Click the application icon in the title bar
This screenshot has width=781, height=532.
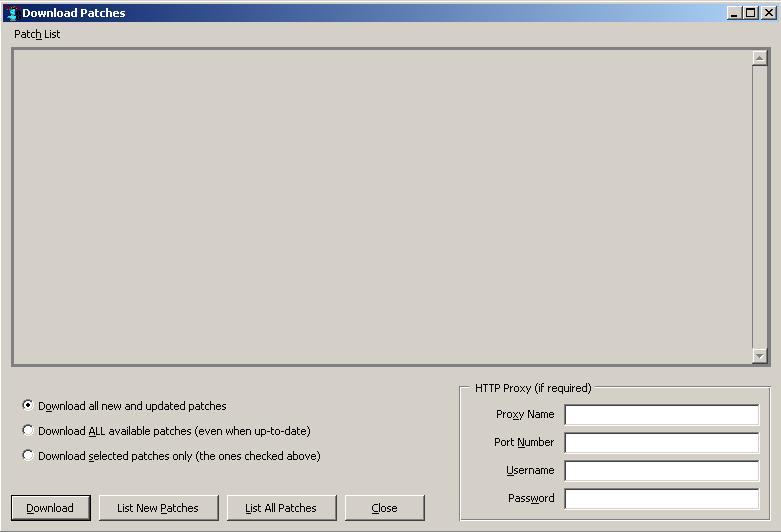pyautogui.click(x=11, y=13)
